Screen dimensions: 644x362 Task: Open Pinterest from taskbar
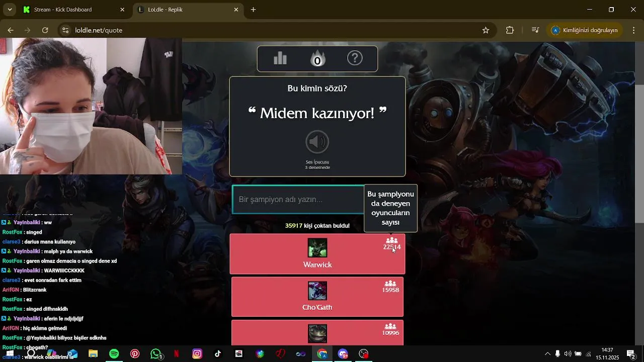click(135, 354)
